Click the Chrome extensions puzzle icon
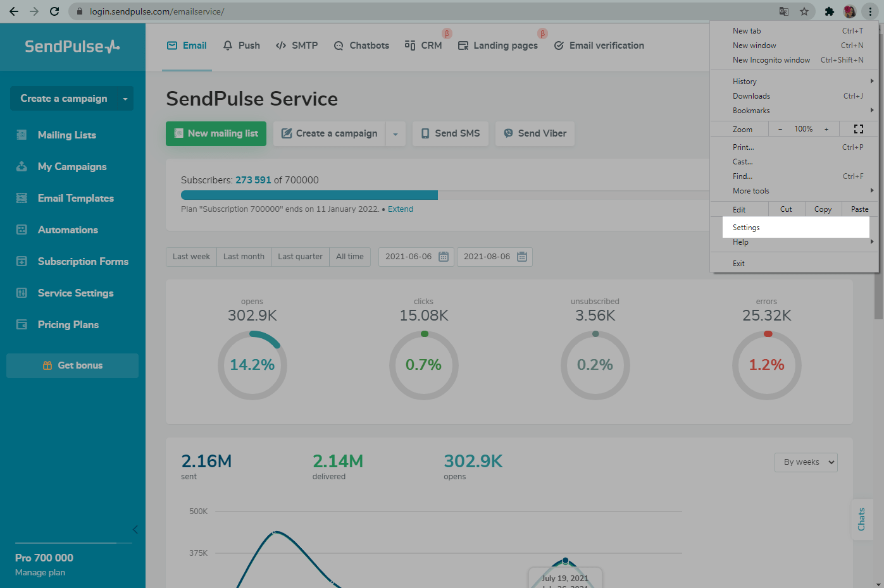The height and width of the screenshot is (588, 884). coord(829,11)
